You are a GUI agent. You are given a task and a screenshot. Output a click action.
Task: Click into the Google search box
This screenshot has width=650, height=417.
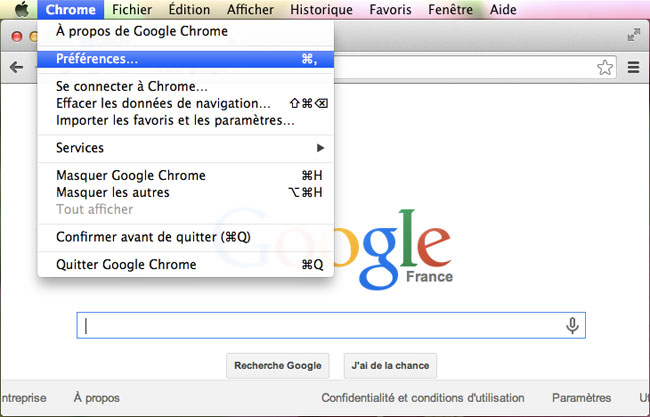click(x=331, y=325)
